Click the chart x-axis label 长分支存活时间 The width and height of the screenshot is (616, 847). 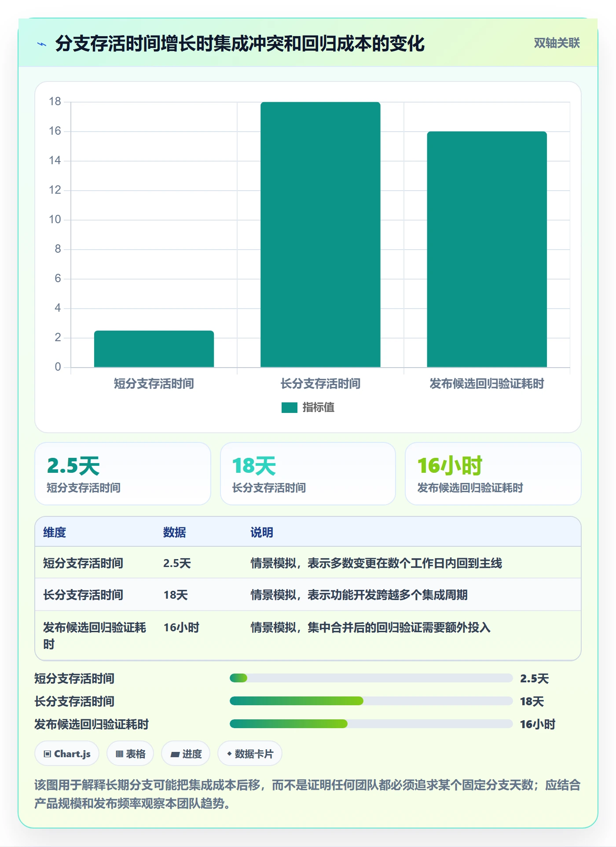tap(320, 383)
